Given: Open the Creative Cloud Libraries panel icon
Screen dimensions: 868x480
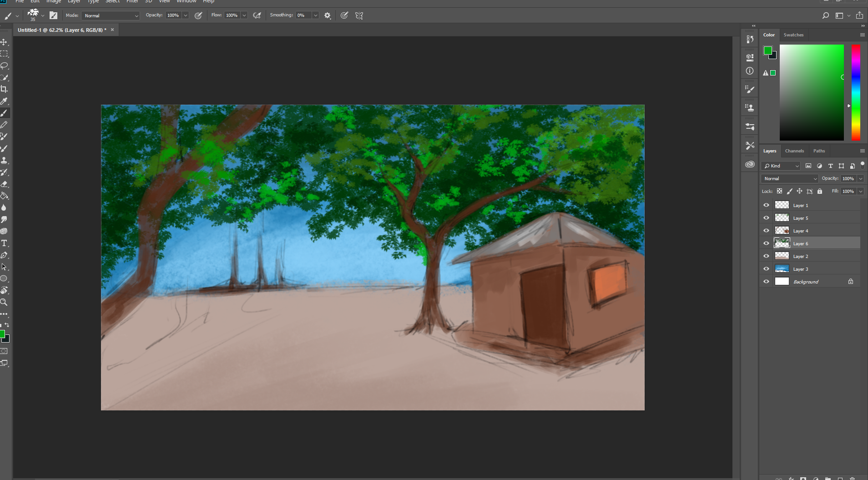Looking at the screenshot, I should 750,164.
